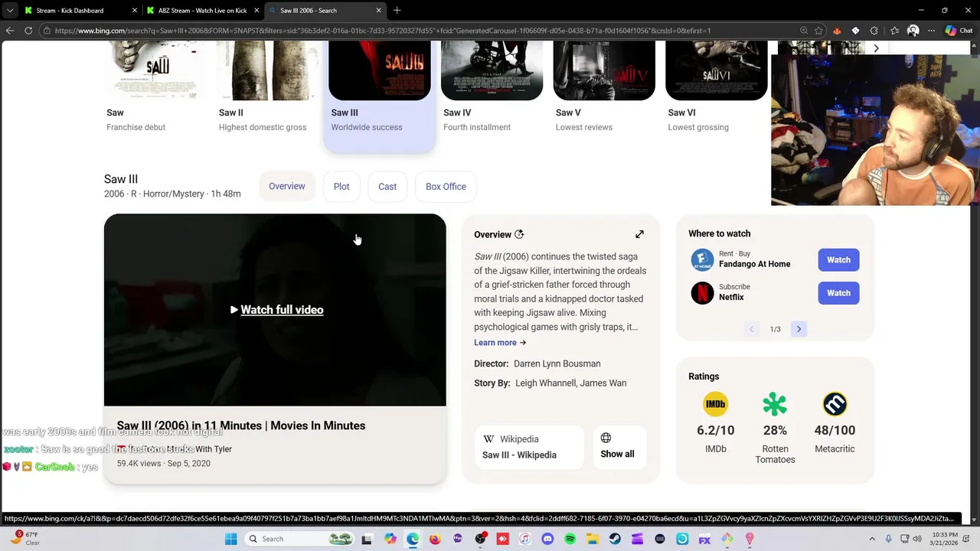The height and width of the screenshot is (551, 980).
Task: Open the Favorites list icon in toolbar
Action: pyautogui.click(x=894, y=31)
